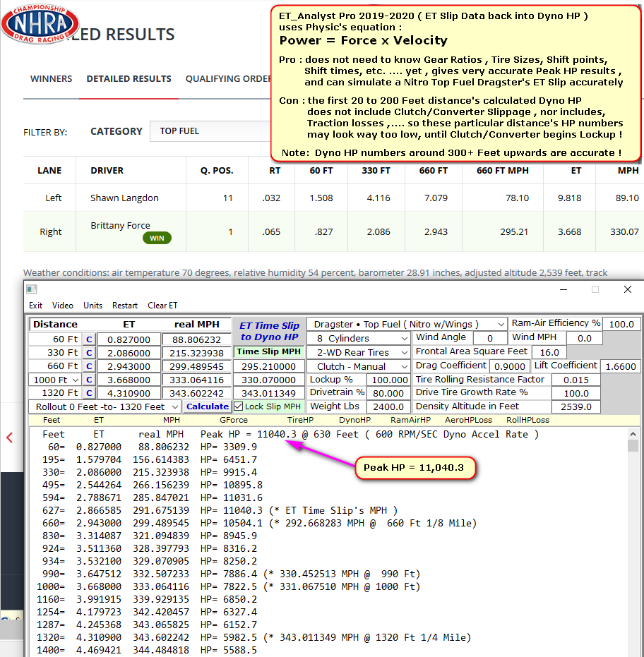The image size is (644, 657).
Task: Click the result row 627= 2.866585
Action: point(220,510)
